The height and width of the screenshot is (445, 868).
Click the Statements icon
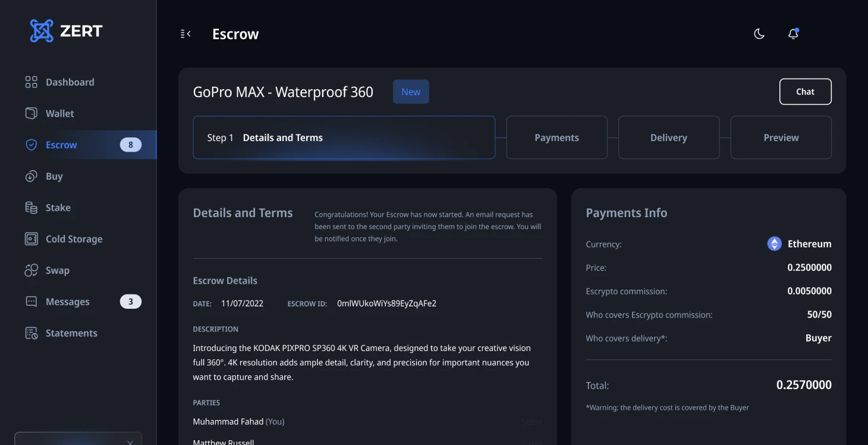31,333
